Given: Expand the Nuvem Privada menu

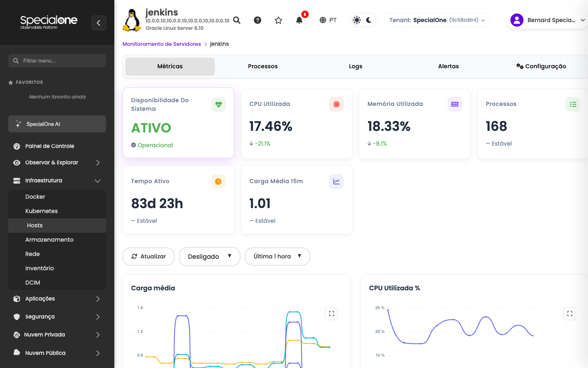Looking at the screenshot, I should [57, 334].
